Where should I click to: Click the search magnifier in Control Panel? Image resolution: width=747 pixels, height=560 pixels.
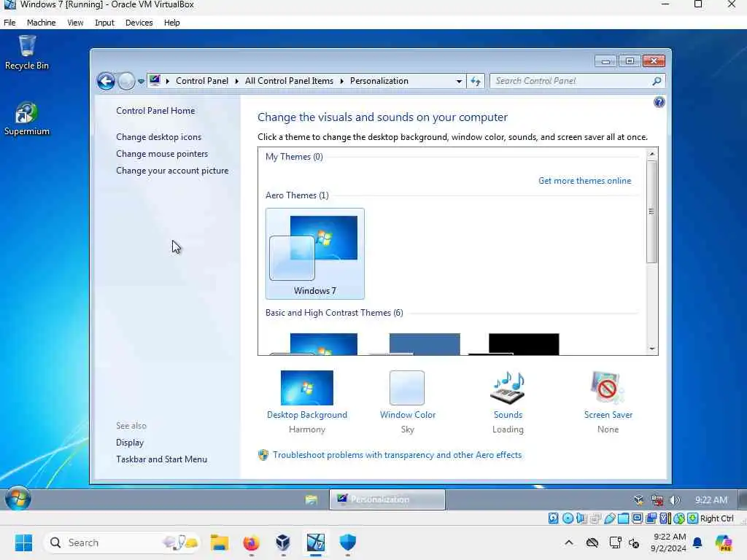coord(657,81)
